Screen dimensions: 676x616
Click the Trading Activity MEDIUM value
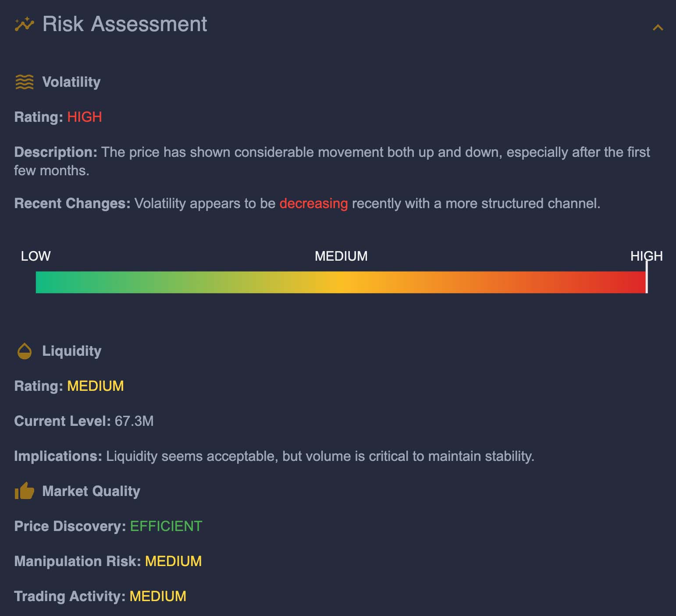pyautogui.click(x=158, y=596)
